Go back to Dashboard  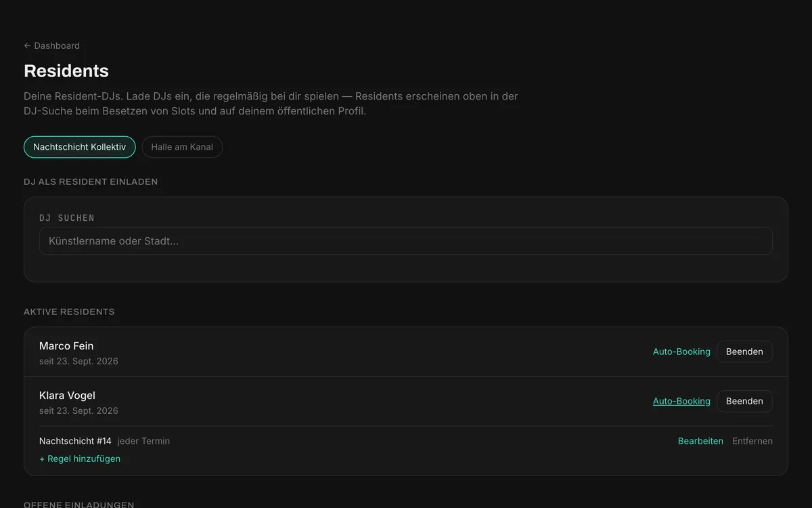click(51, 45)
